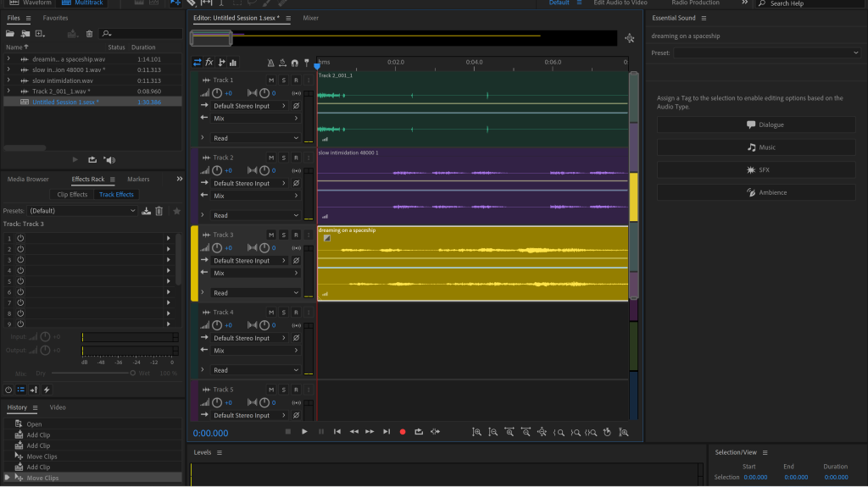Screen dimensions: 868x487
Task: Click fast forward transport button
Action: pos(370,432)
